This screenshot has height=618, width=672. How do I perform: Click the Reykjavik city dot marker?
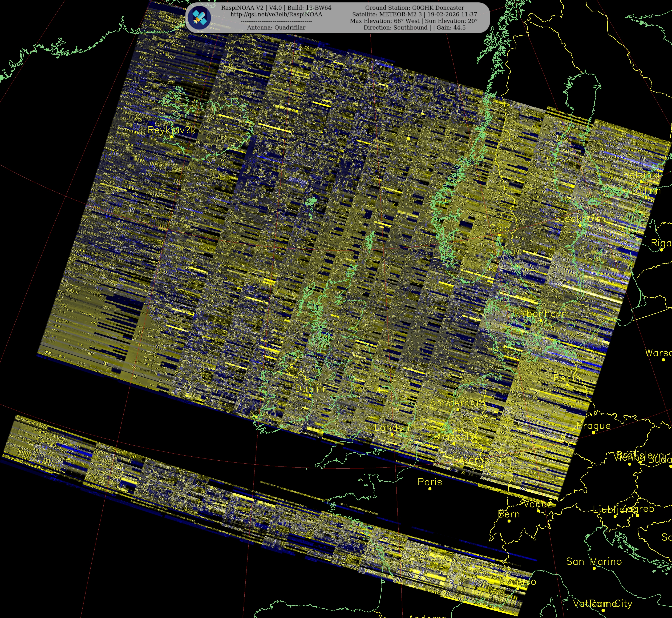tap(172, 137)
